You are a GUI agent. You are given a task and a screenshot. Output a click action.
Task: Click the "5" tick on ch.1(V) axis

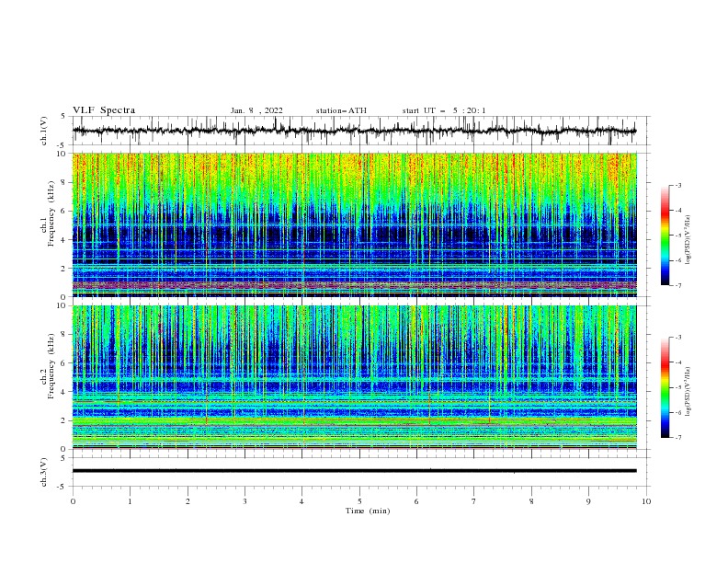tap(63, 116)
